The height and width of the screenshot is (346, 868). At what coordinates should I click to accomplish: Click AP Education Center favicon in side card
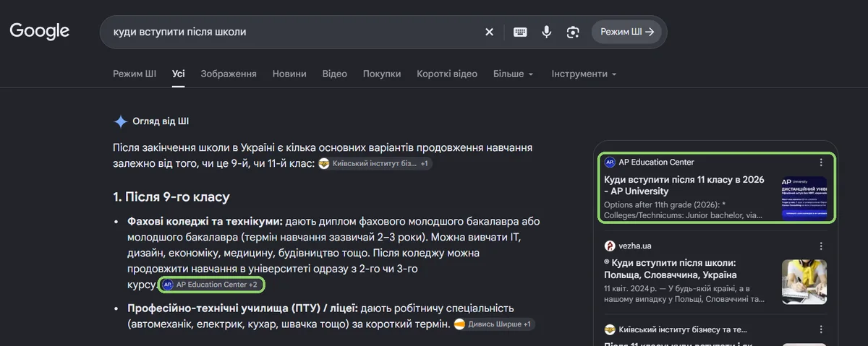(610, 163)
